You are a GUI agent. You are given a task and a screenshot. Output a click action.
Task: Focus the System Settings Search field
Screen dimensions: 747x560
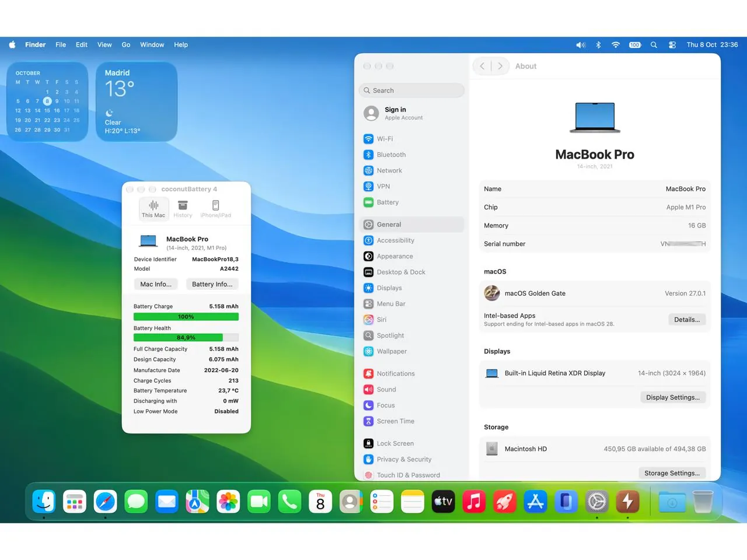[x=411, y=90]
